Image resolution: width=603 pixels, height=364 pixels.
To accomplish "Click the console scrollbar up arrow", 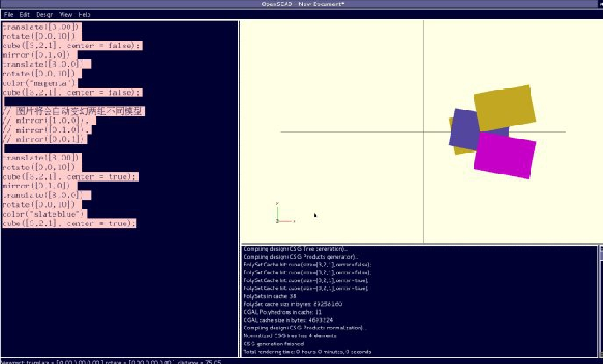I will (601, 249).
